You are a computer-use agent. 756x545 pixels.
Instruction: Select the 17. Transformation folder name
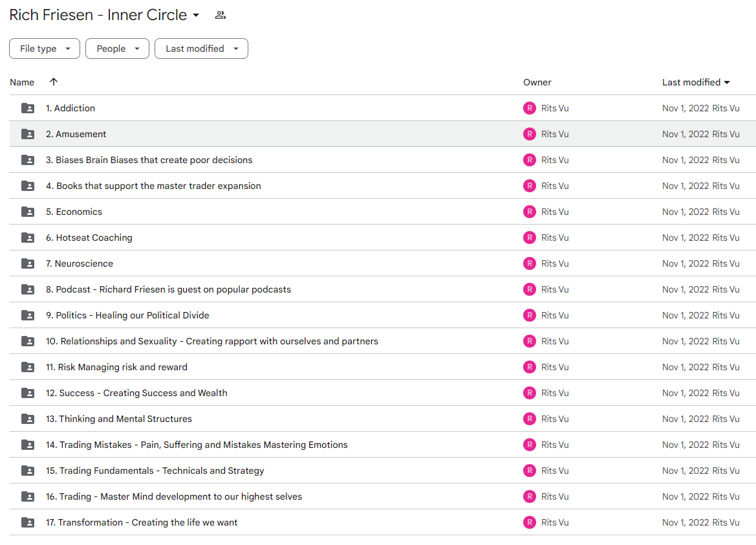point(142,523)
